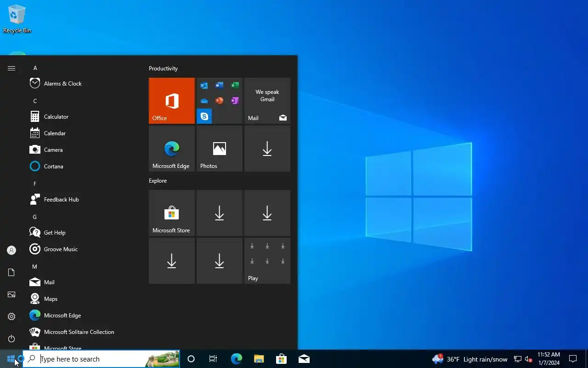
Task: Open Pictures from Start sidebar
Action: pos(11,294)
